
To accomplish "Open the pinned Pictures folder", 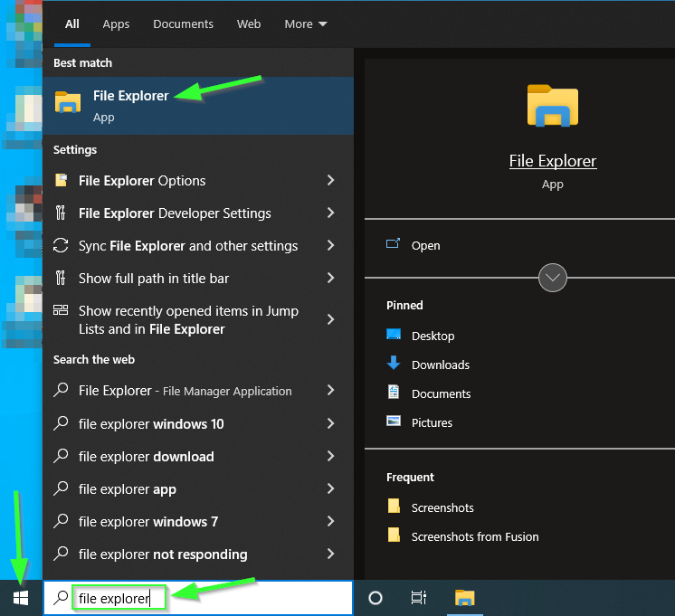I will click(x=432, y=422).
